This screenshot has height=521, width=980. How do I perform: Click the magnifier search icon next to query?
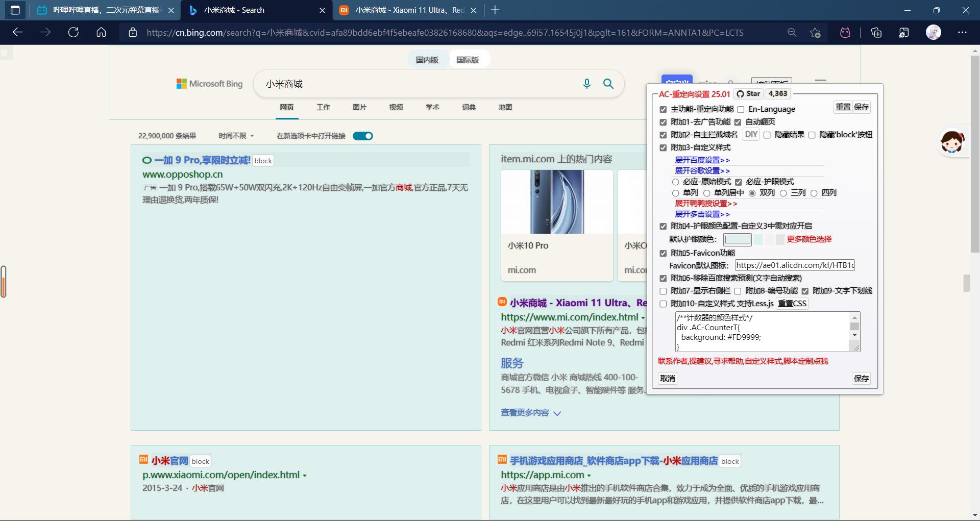608,84
